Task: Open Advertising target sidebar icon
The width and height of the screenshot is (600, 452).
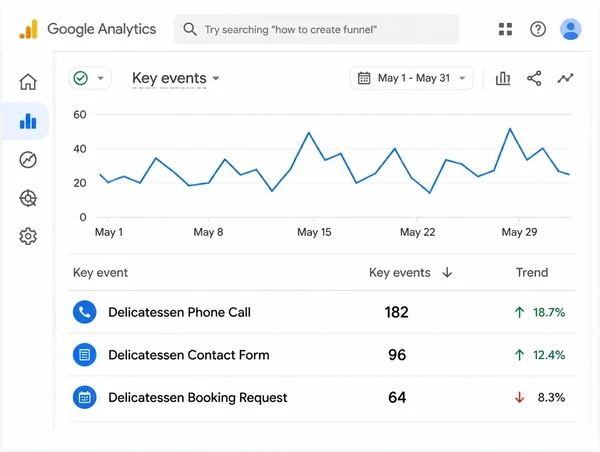Action: tap(28, 198)
